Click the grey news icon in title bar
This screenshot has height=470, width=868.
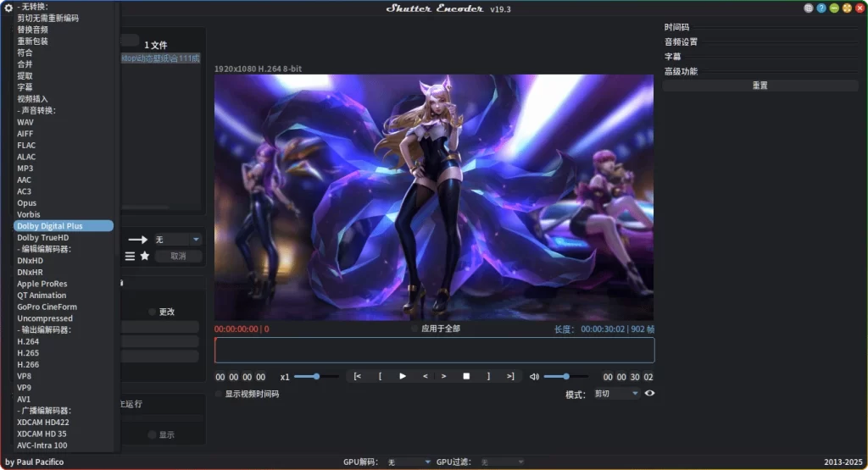coord(808,8)
